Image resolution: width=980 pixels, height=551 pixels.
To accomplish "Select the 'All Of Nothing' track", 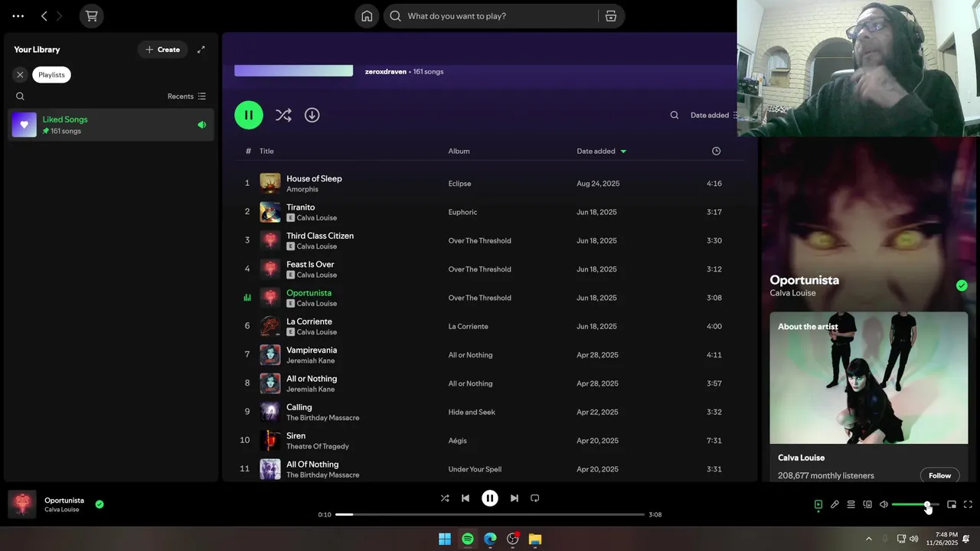I will pos(312,465).
